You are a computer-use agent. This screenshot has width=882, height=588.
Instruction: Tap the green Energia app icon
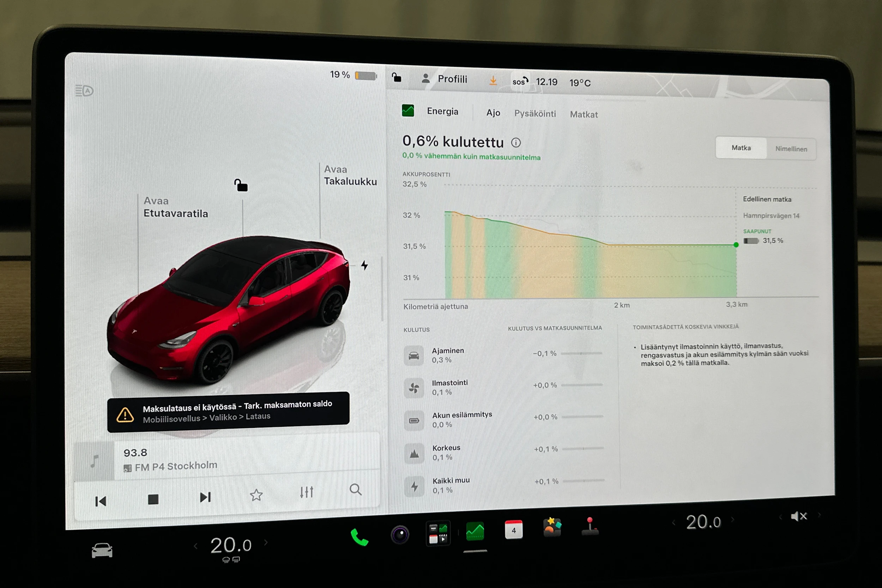408,111
